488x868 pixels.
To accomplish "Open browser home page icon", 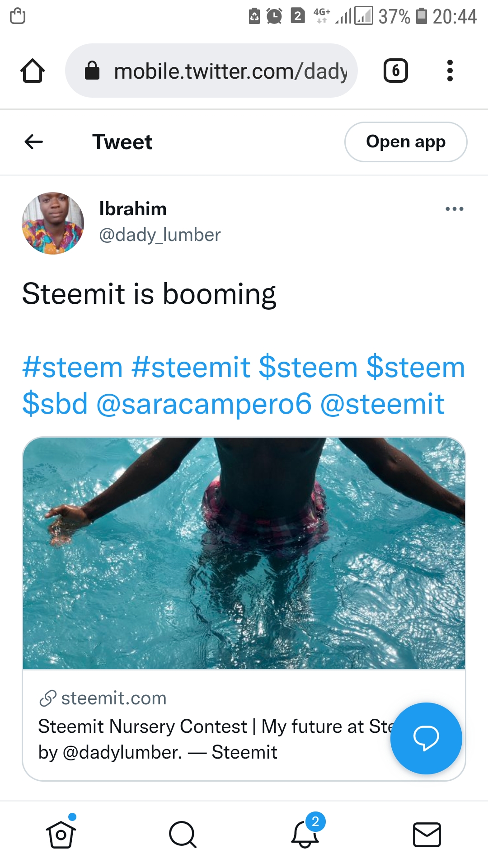I will [x=33, y=71].
